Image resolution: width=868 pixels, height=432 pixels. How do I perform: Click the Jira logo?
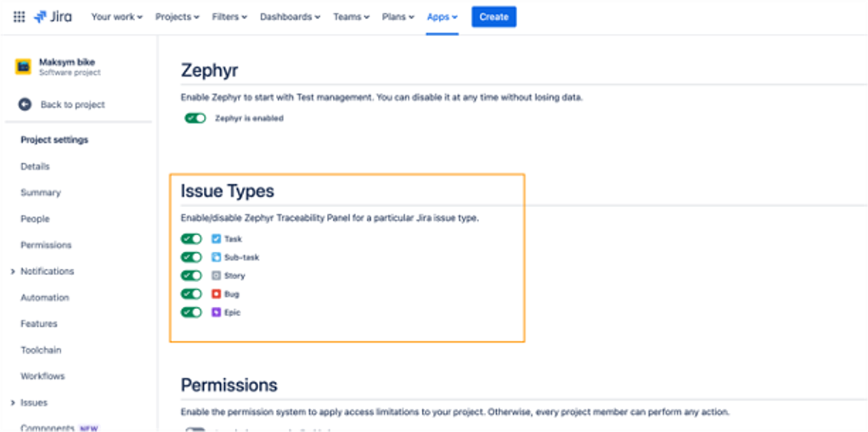point(53,17)
